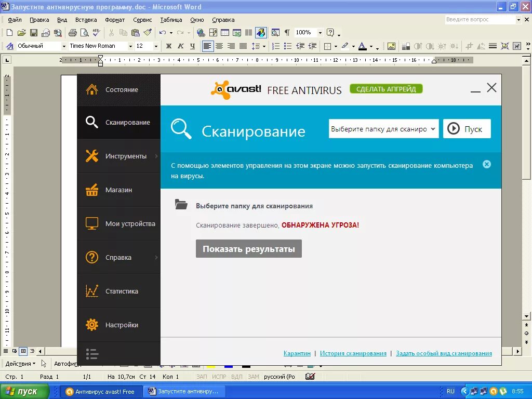Select Сканирование in avast sidebar
This screenshot has height=399, width=532.
(x=119, y=122)
